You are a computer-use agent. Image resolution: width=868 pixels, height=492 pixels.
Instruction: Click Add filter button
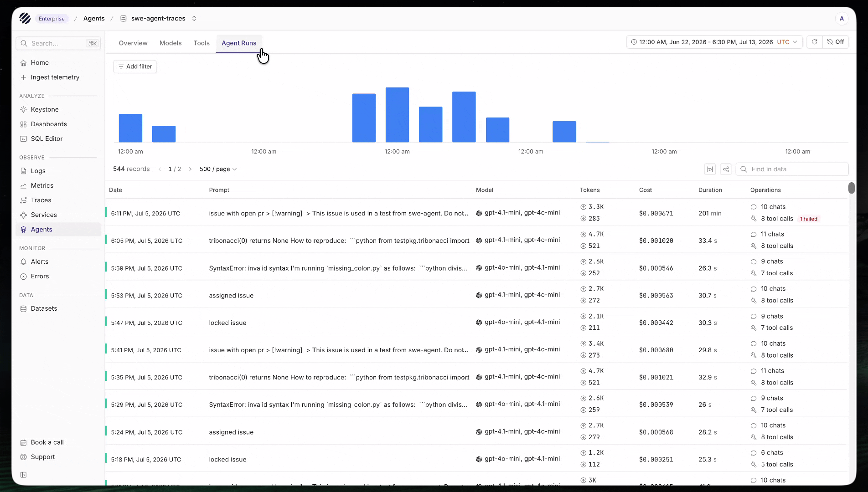pos(135,67)
